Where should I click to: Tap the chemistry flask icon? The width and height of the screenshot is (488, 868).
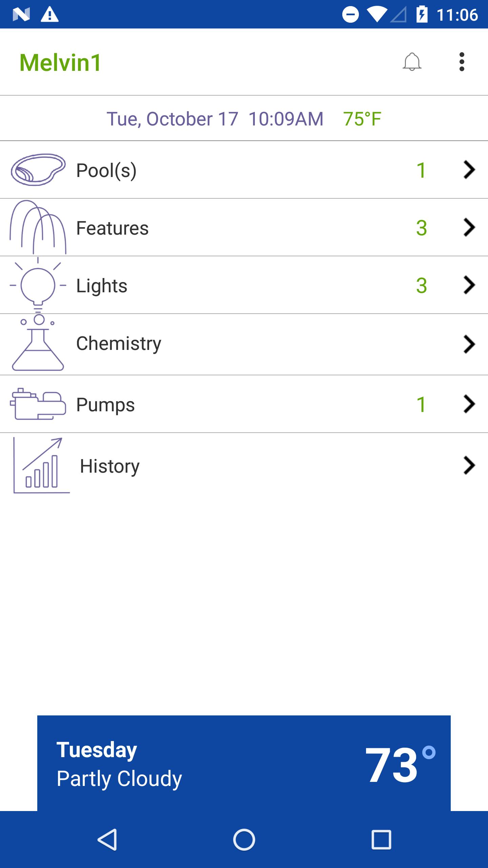38,343
